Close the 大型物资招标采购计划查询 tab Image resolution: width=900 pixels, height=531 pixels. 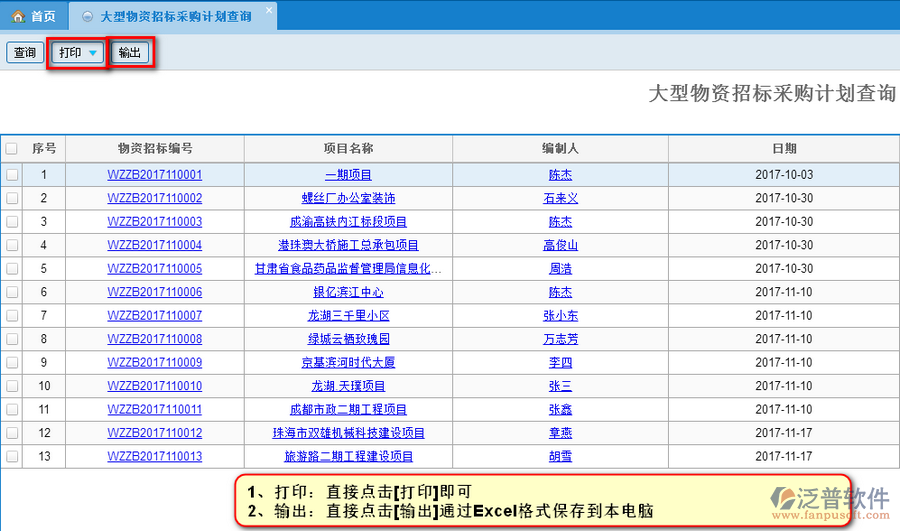point(268,11)
